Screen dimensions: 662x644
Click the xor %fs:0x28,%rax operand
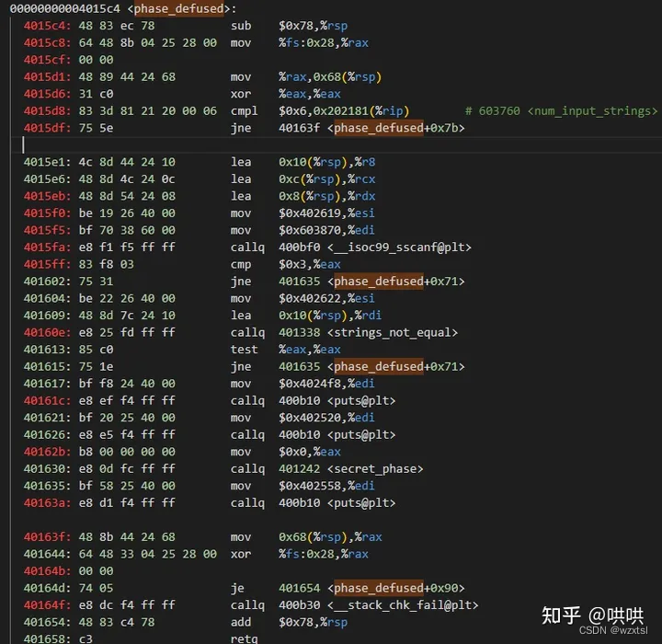[x=324, y=554]
